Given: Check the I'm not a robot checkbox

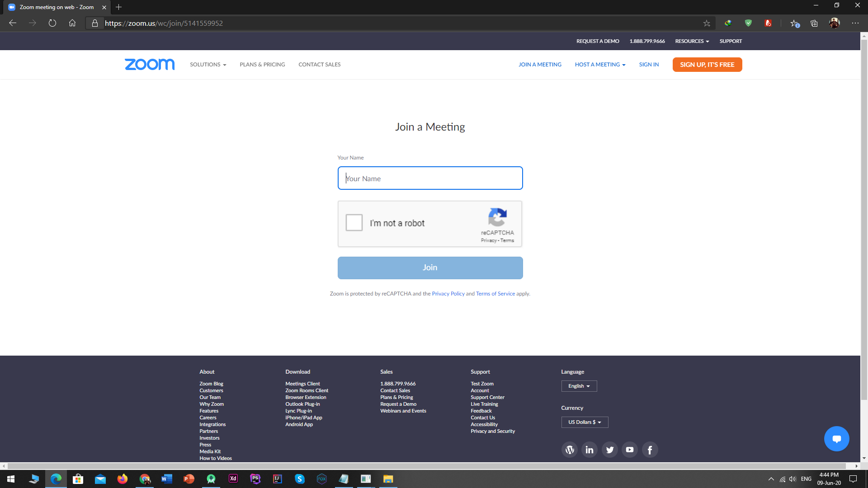Looking at the screenshot, I should [x=354, y=223].
